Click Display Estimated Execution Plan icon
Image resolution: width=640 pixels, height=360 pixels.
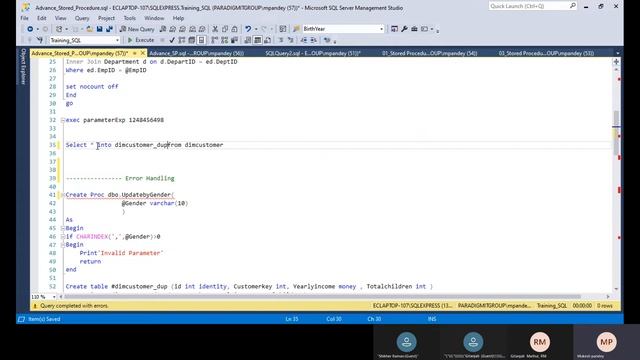point(182,40)
